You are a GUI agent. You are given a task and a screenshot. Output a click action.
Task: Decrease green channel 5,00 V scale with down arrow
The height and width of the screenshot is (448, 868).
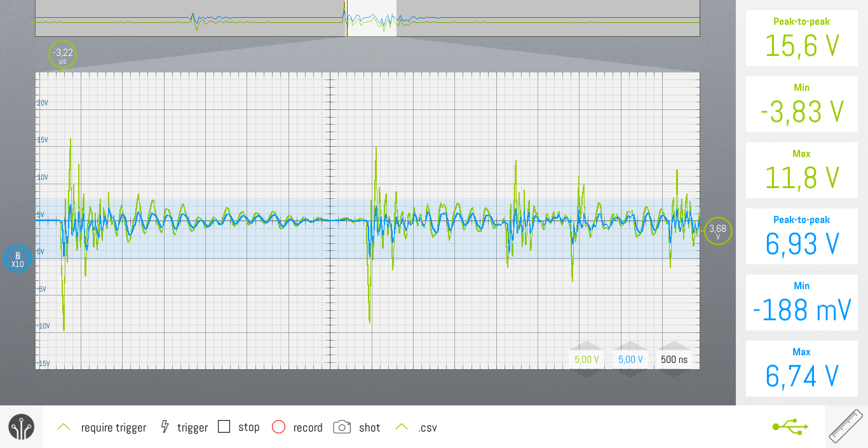click(x=587, y=372)
